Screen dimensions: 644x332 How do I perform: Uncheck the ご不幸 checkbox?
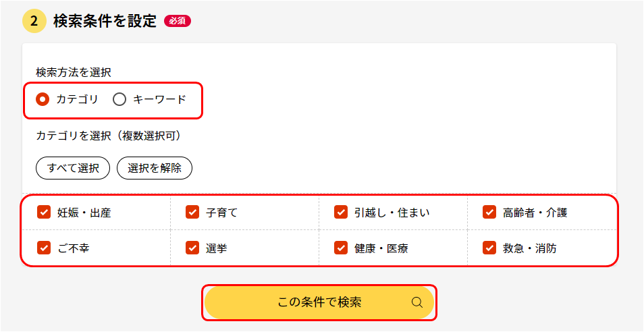(43, 248)
